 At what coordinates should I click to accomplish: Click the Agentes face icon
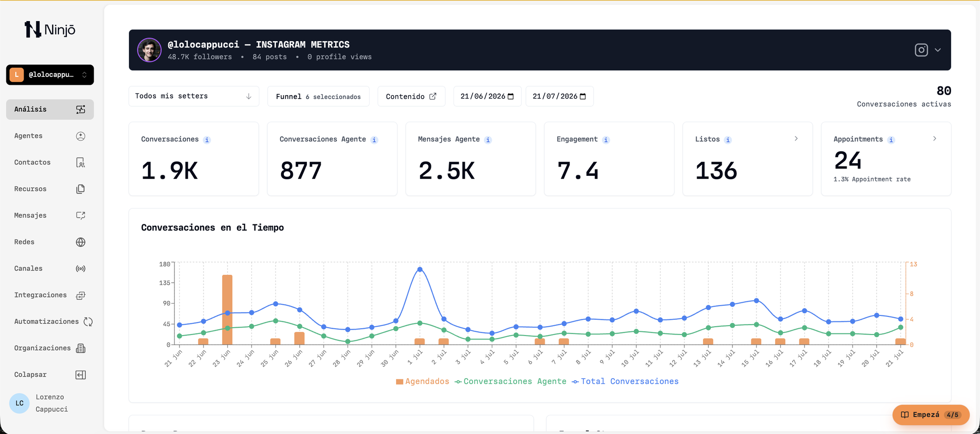pyautogui.click(x=81, y=136)
